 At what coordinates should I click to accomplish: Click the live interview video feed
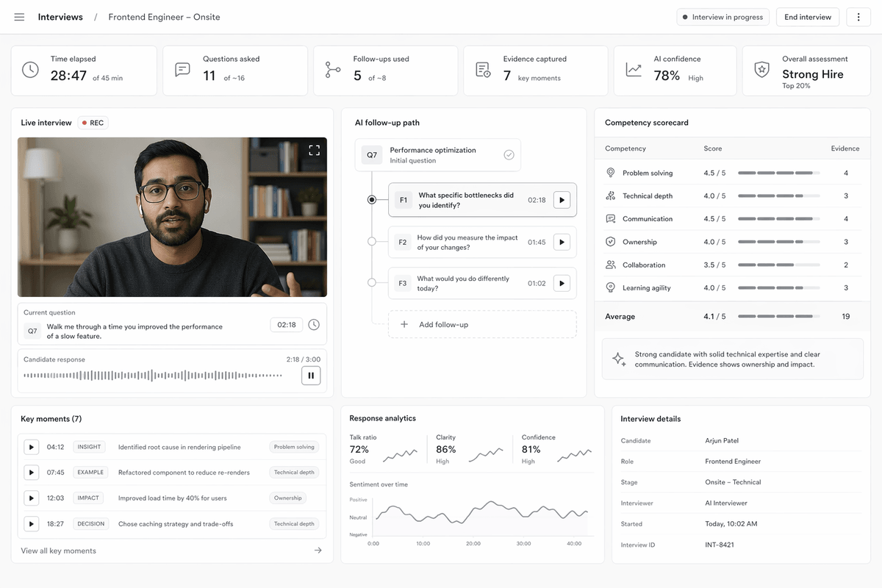172,217
